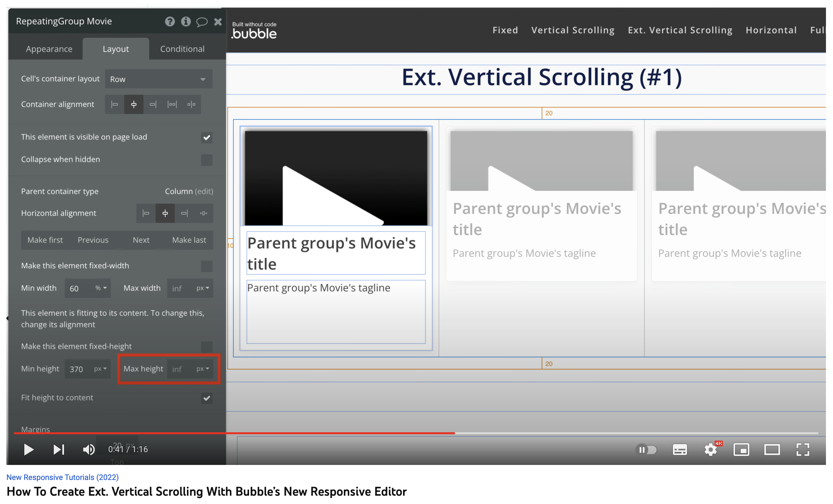
Task: Click the 'Make first' button
Action: 45,240
